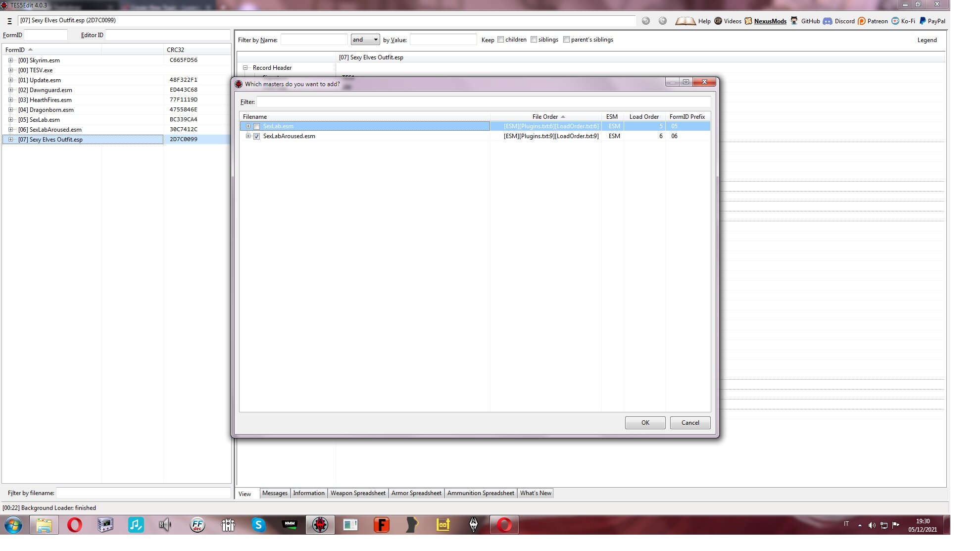Toggle the Keep children checkbox
Viewport: 980px width, 551px height.
[x=500, y=40]
